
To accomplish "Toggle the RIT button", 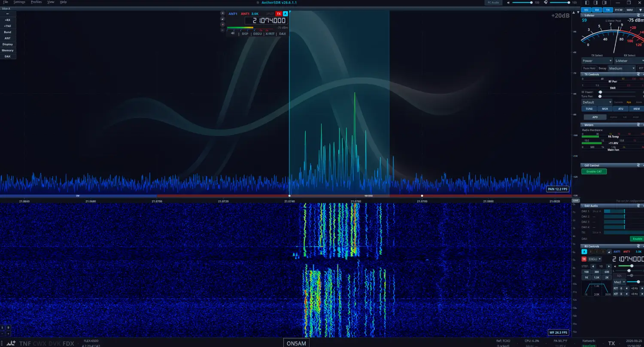I will point(616,288).
